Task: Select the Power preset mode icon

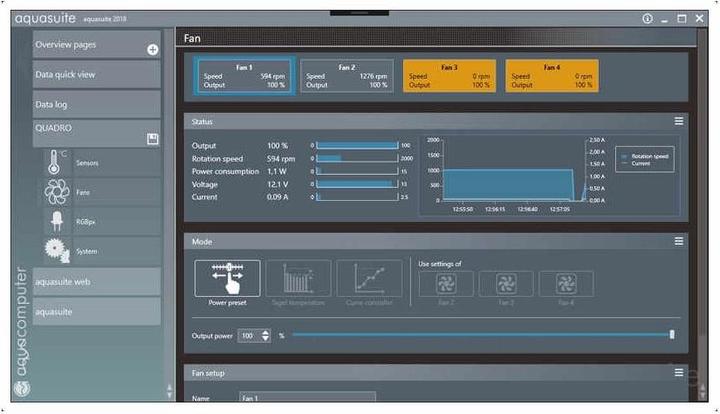Action: (227, 278)
